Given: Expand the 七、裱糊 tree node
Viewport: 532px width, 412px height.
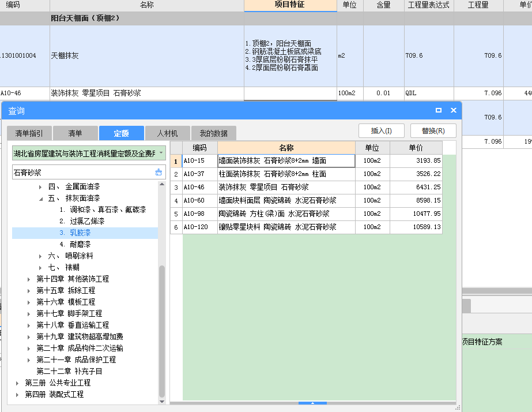Looking at the screenshot, I should click(40, 268).
